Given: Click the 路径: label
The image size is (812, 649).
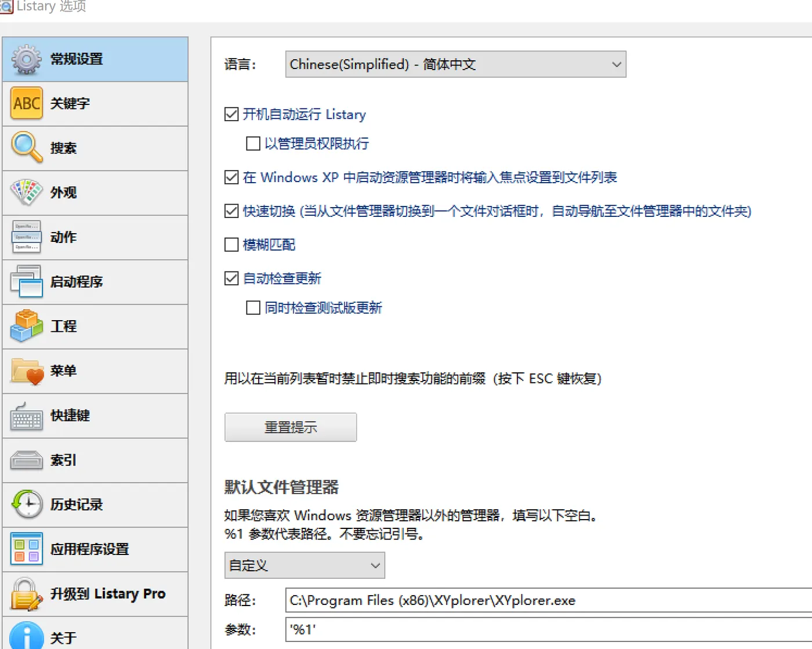Looking at the screenshot, I should (240, 600).
